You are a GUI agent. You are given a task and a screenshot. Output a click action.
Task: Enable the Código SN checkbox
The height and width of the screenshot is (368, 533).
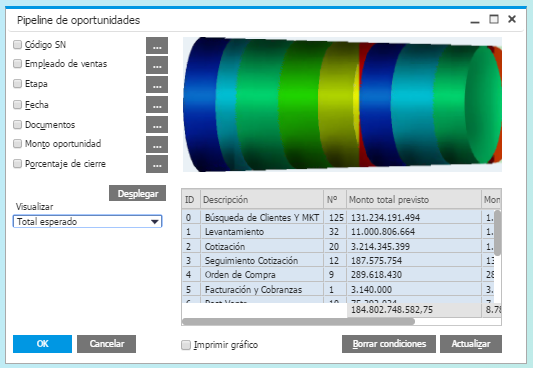click(17, 45)
